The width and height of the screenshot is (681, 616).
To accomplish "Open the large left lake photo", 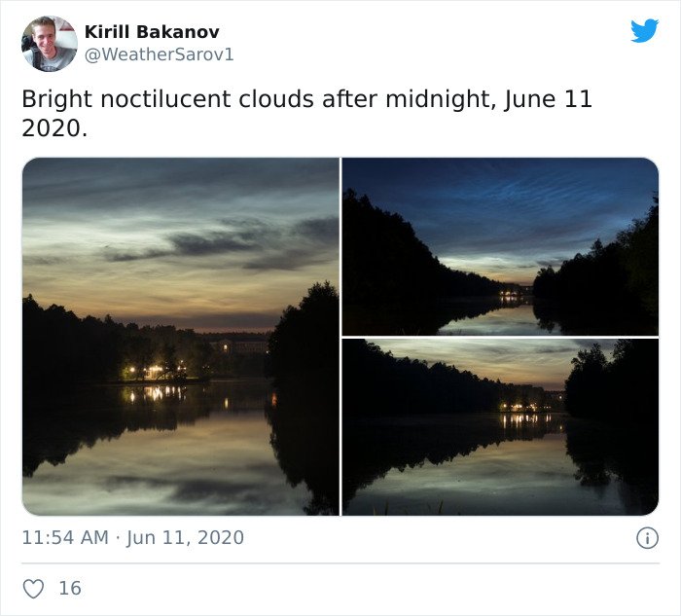I will tap(181, 337).
